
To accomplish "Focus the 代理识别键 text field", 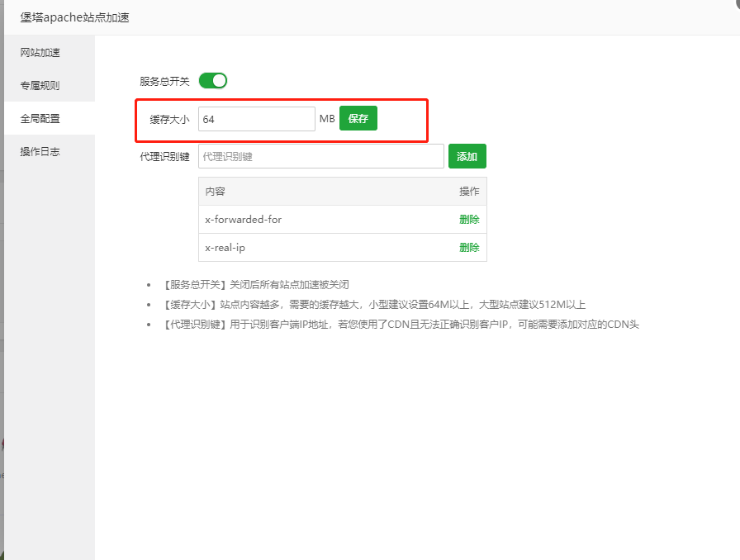I will click(x=321, y=156).
